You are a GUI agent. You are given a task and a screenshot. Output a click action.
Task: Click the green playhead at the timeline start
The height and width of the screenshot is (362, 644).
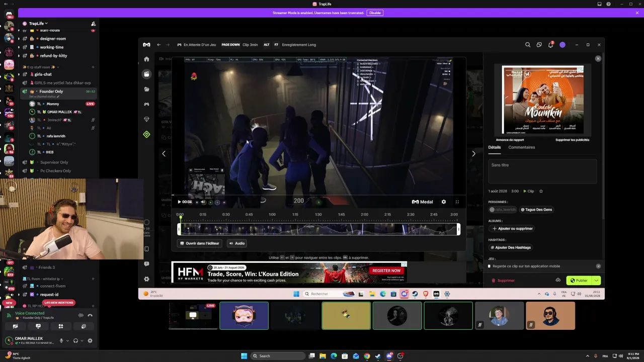click(180, 217)
